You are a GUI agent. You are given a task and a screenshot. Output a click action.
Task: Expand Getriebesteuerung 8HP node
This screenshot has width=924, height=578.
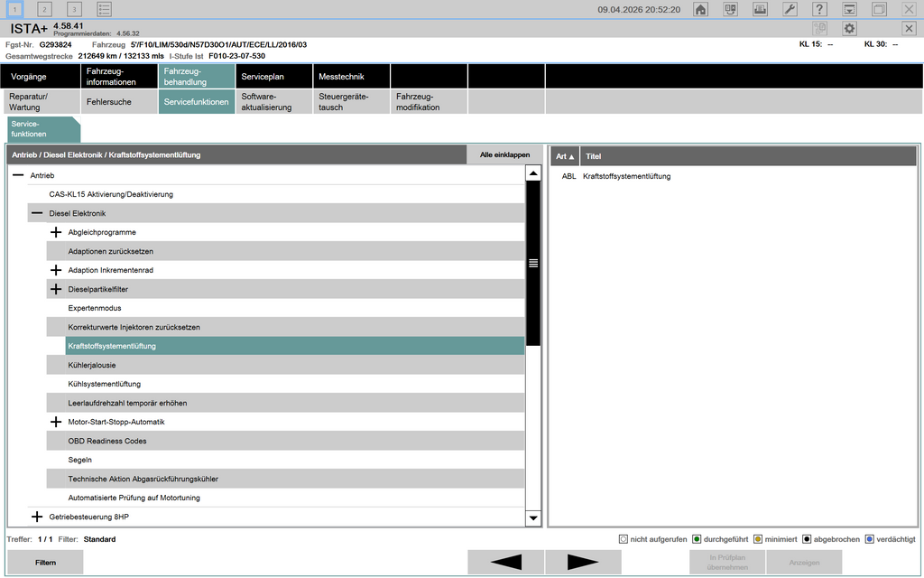pos(37,517)
